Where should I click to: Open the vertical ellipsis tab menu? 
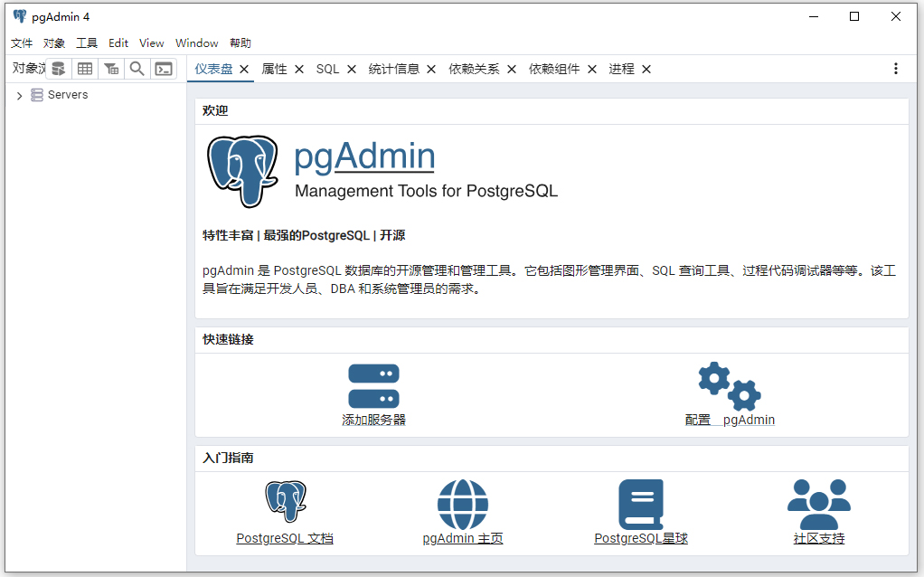(x=895, y=68)
